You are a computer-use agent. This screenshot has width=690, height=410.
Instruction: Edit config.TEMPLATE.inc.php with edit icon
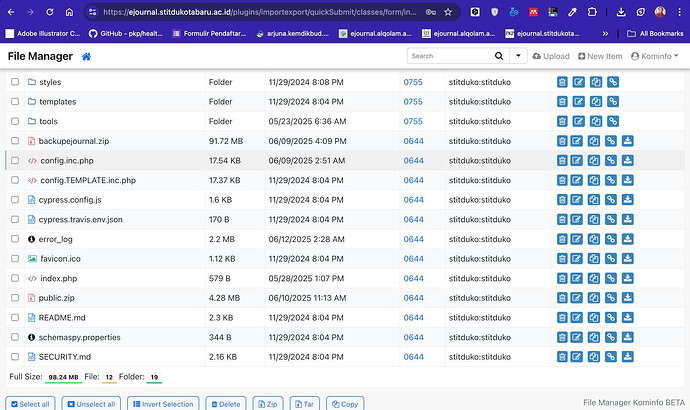pyautogui.click(x=576, y=180)
